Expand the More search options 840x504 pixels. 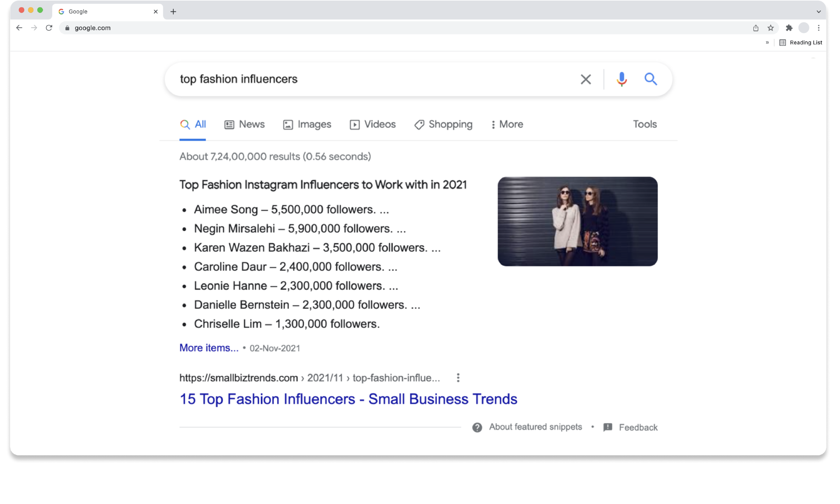pos(507,124)
